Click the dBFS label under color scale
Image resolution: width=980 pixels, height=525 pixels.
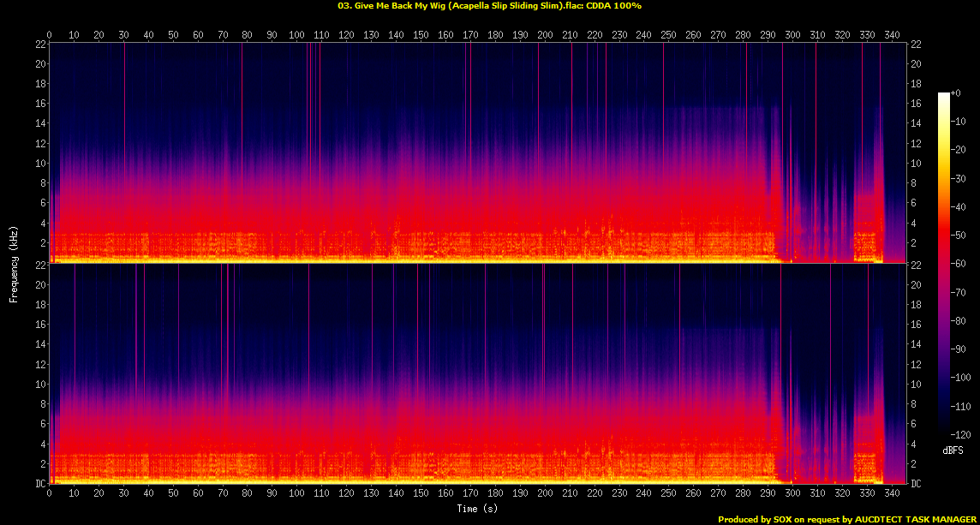(953, 450)
